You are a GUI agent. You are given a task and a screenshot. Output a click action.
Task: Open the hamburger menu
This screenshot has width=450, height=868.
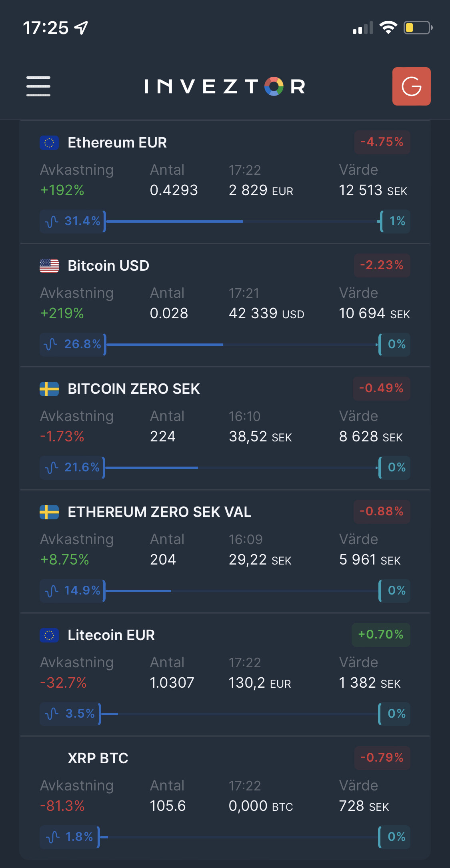38,86
